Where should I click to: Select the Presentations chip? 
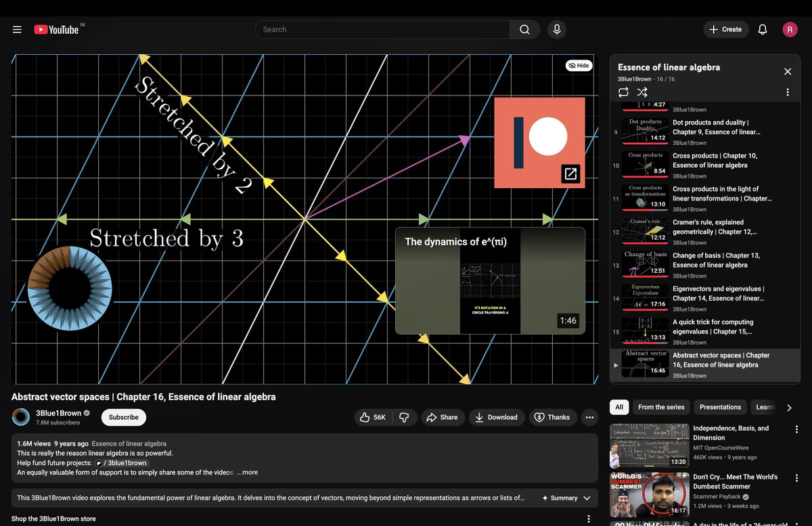pos(720,407)
